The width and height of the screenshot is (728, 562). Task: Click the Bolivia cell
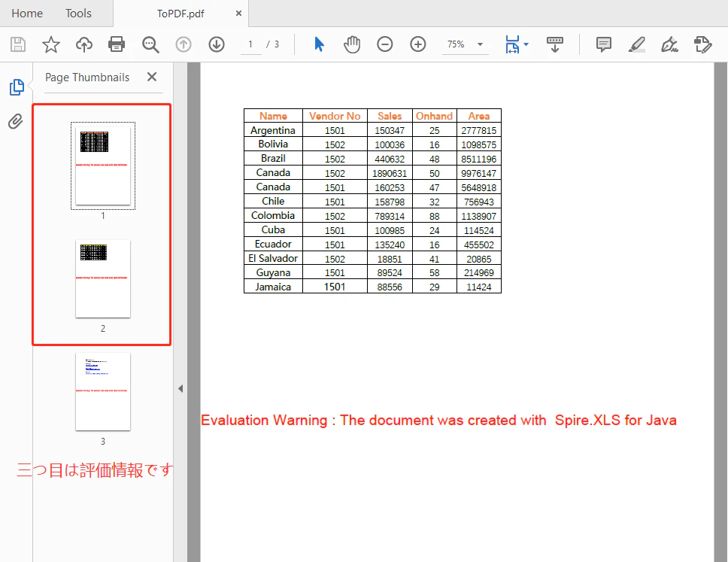[273, 144]
